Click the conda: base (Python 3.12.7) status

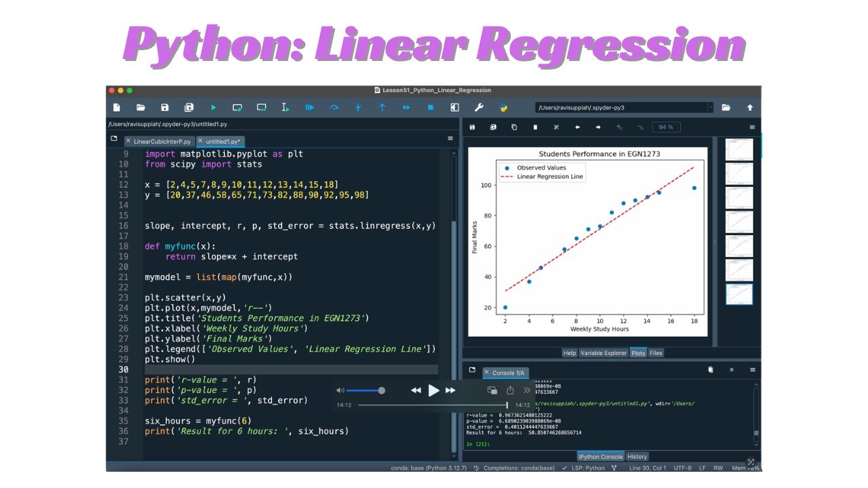click(429, 468)
